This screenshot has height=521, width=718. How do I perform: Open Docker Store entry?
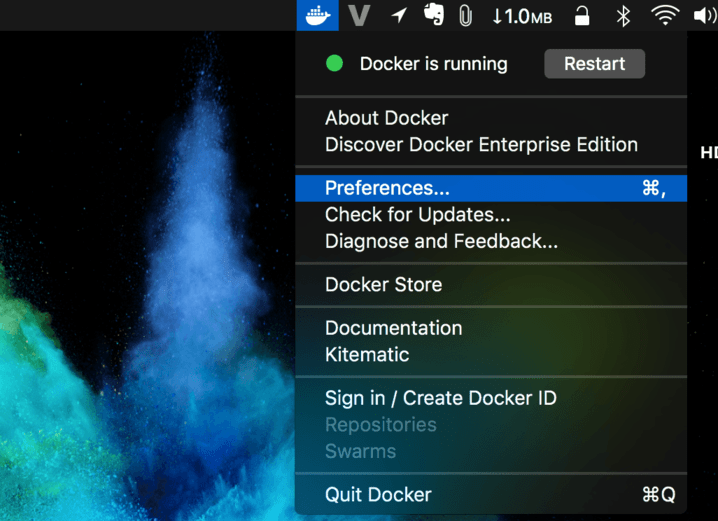491,285
